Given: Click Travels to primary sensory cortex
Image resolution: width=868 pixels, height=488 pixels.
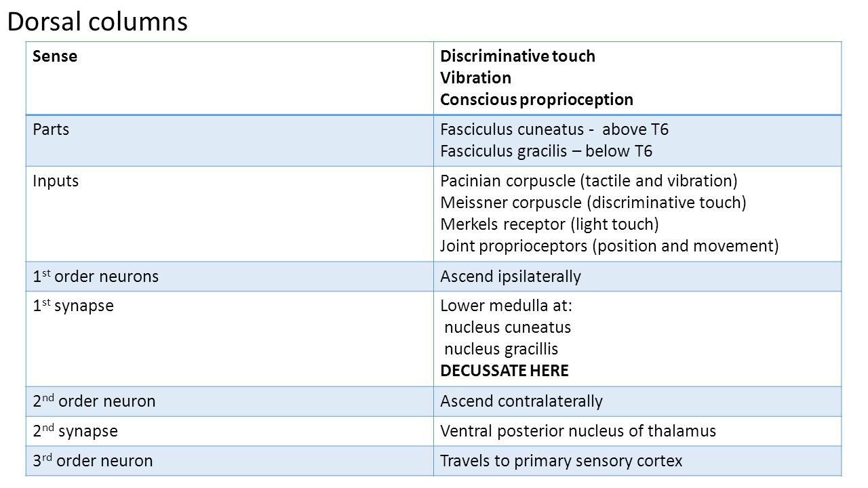Looking at the screenshot, I should (561, 461).
